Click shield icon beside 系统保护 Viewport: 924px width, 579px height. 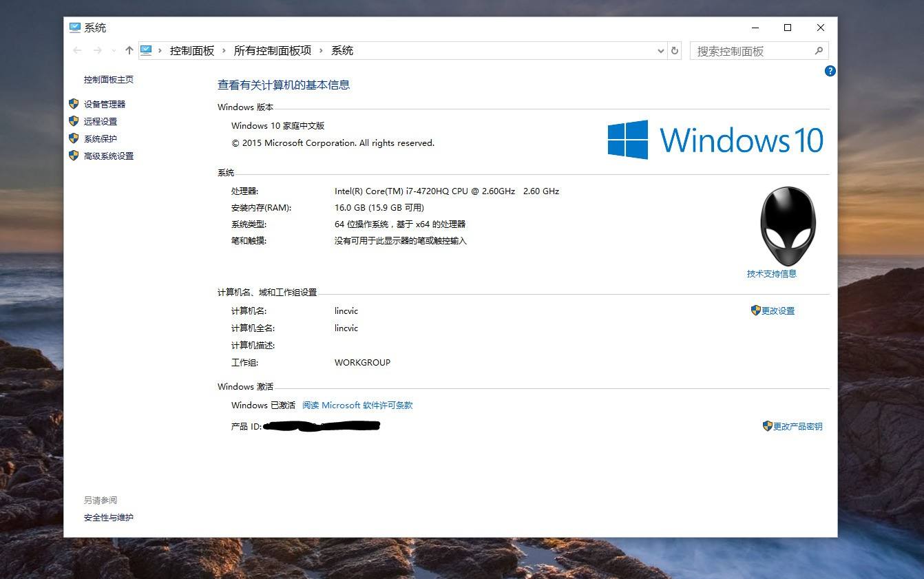(74, 138)
